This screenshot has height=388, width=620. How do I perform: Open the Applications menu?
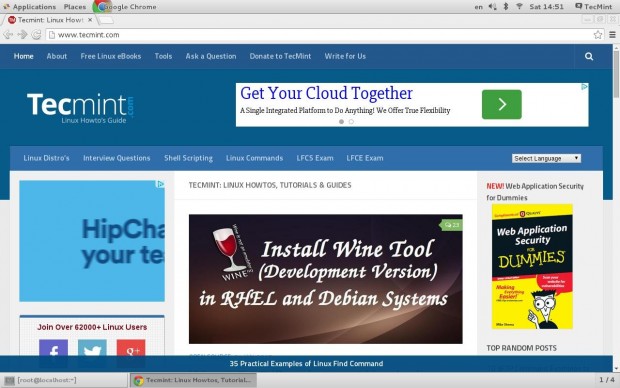pyautogui.click(x=30, y=7)
